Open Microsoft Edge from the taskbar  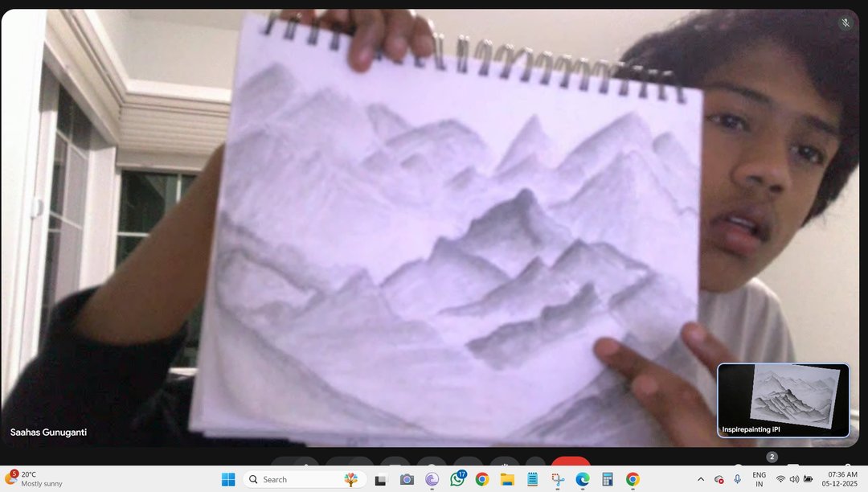(x=583, y=480)
